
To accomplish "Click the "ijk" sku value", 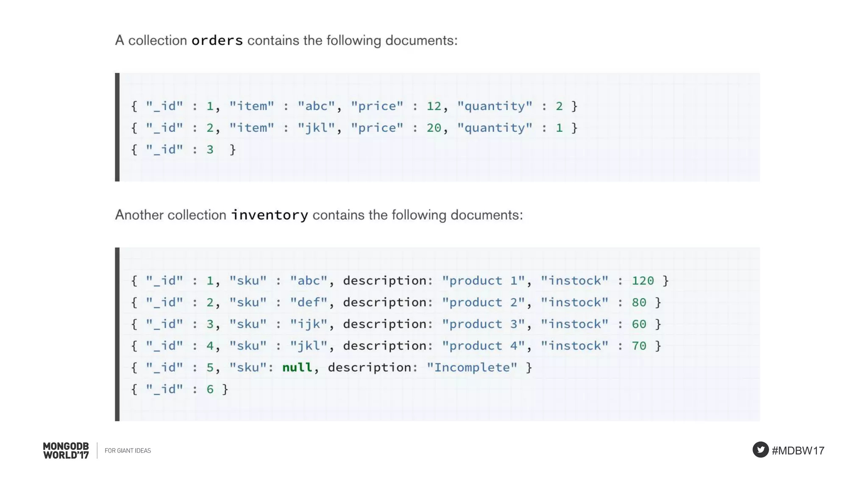I will [x=309, y=324].
